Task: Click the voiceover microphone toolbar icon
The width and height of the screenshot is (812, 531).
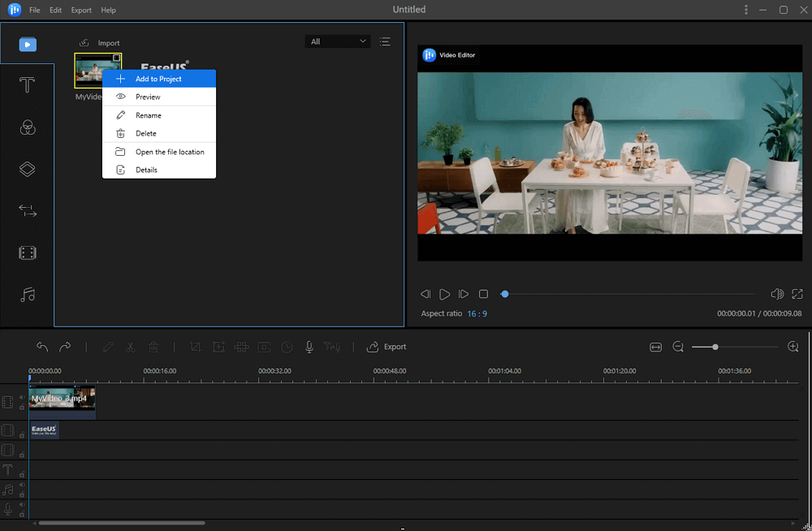Action: coord(309,347)
